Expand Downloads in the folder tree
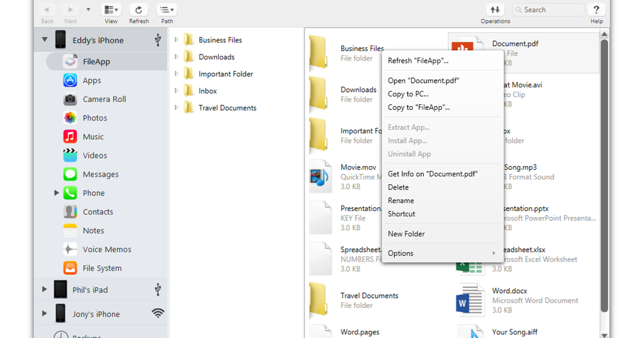 [x=176, y=56]
